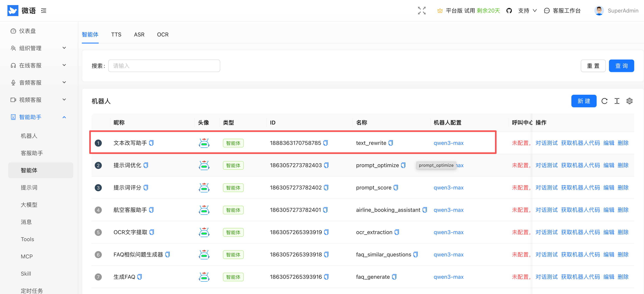The height and width of the screenshot is (294, 644).
Task: Copy prompt_score name using its copy icon
Action: click(396, 187)
